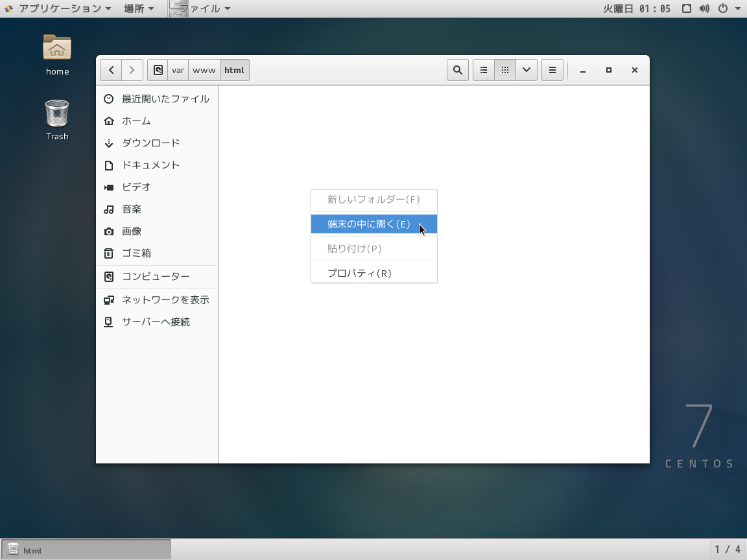Screen dimensions: 747x560
Task: Select the www path segment
Action: coord(204,70)
